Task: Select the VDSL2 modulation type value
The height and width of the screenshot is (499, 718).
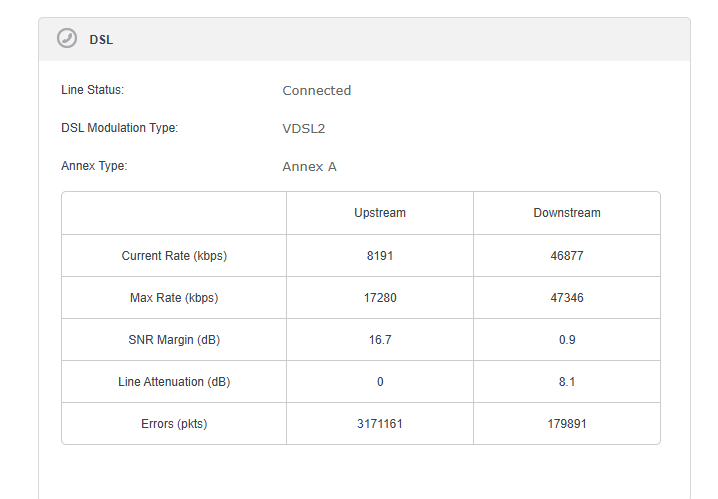Action: 304,128
